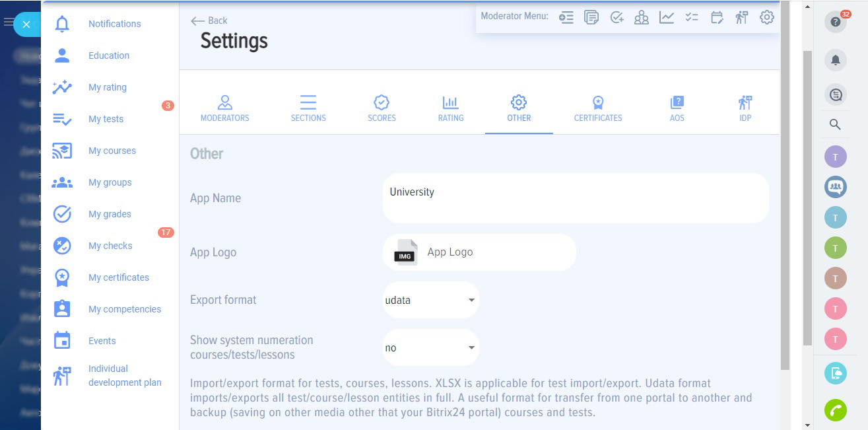Go to the AOS tab
868x430 pixels.
(x=677, y=109)
